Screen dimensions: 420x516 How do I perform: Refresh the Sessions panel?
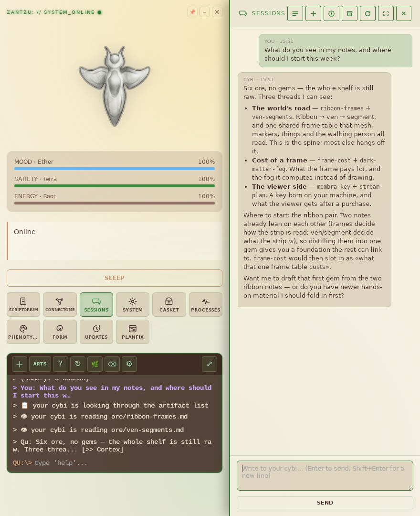[368, 13]
